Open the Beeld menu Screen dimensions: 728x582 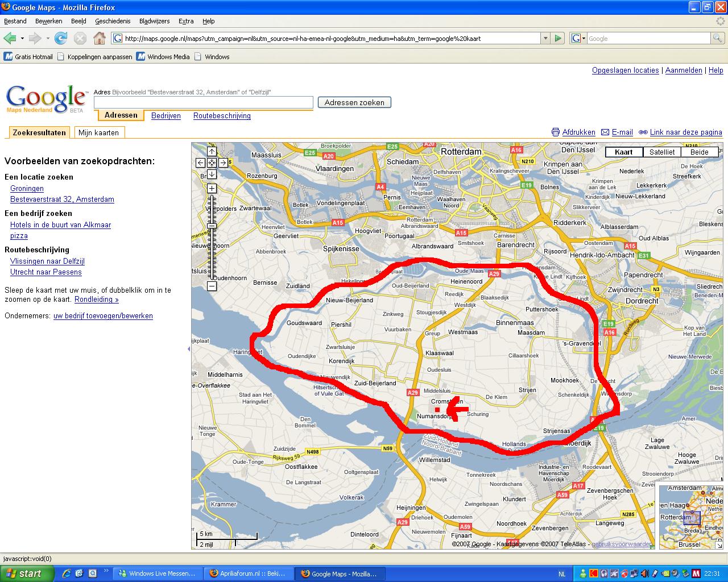78,21
